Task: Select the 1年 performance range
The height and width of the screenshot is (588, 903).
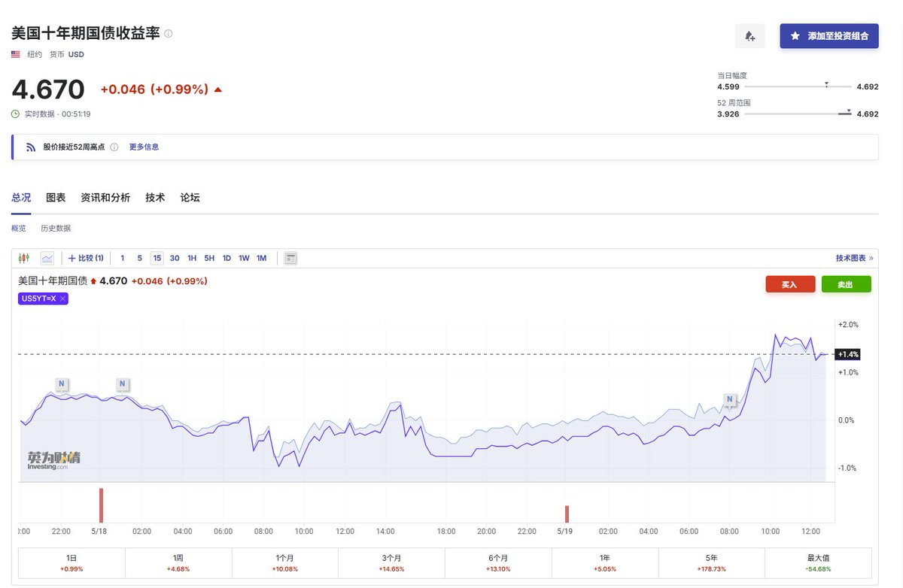Action: tap(605, 562)
